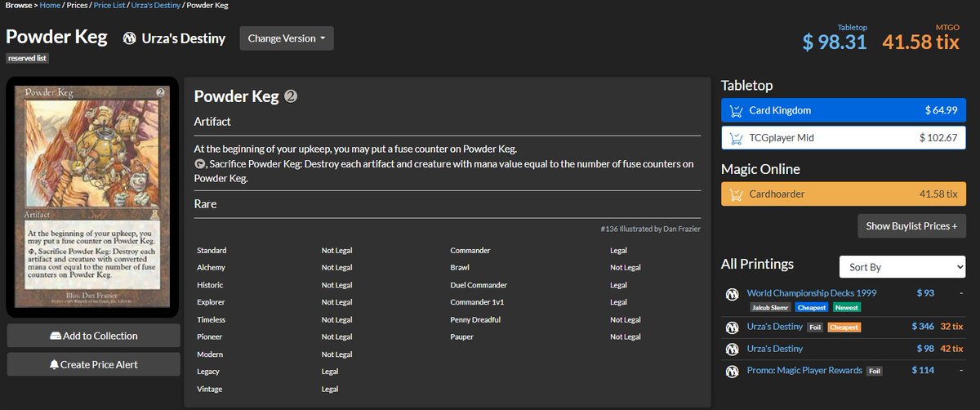Click the Artifact type line in details panel

point(212,122)
